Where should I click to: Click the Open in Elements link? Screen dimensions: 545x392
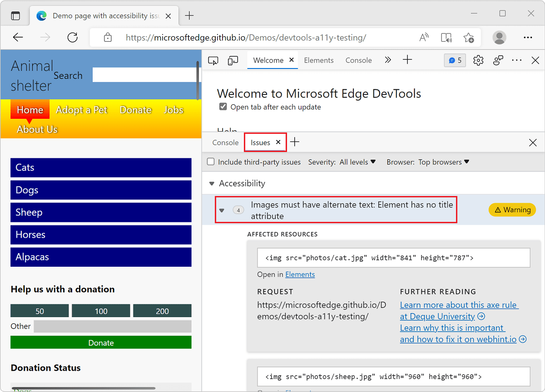coord(300,274)
